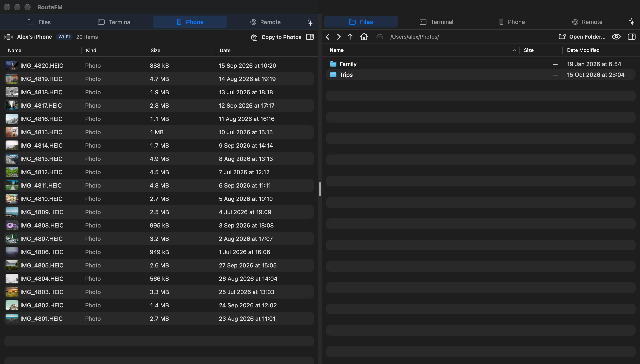640x364 pixels.
Task: Select IMG_4808.HEIC flower thumbnail
Action: click(12, 225)
